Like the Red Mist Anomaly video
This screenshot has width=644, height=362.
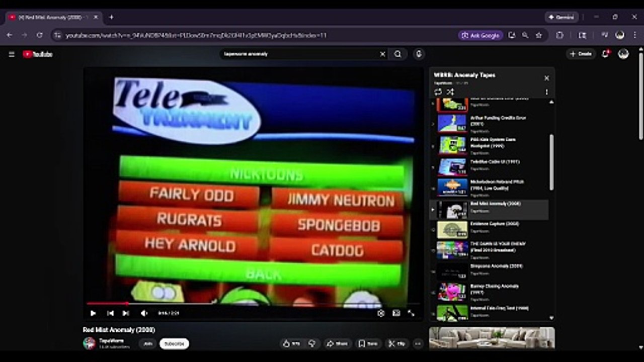(292, 344)
